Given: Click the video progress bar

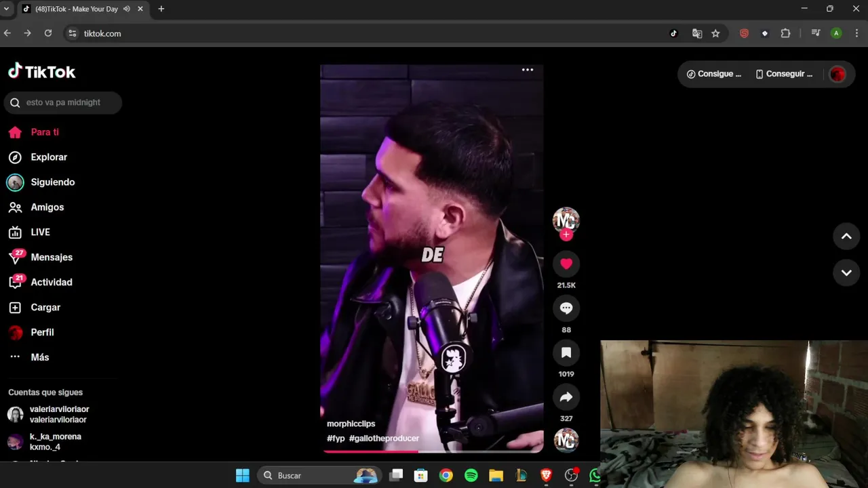Looking at the screenshot, I should [432, 451].
